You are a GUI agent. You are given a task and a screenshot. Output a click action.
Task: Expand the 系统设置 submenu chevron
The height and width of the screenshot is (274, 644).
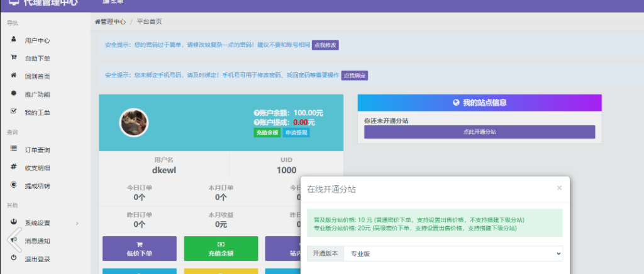coord(77,223)
